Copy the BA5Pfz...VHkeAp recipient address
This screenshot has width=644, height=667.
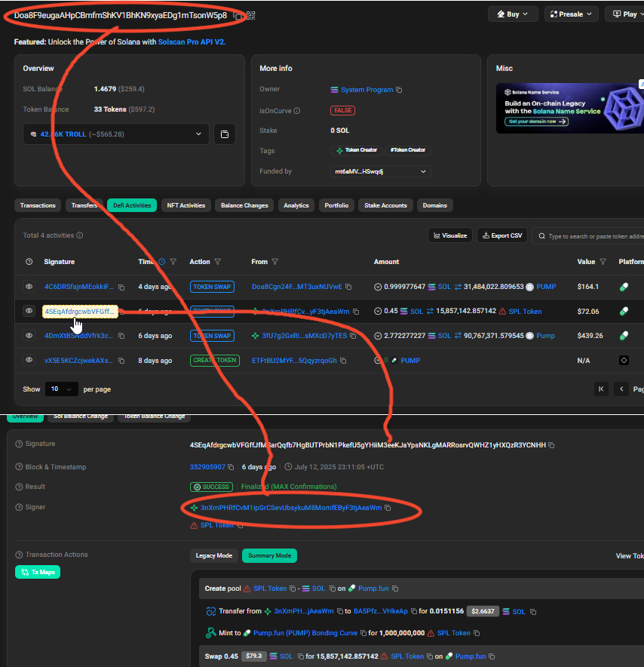coord(413,611)
